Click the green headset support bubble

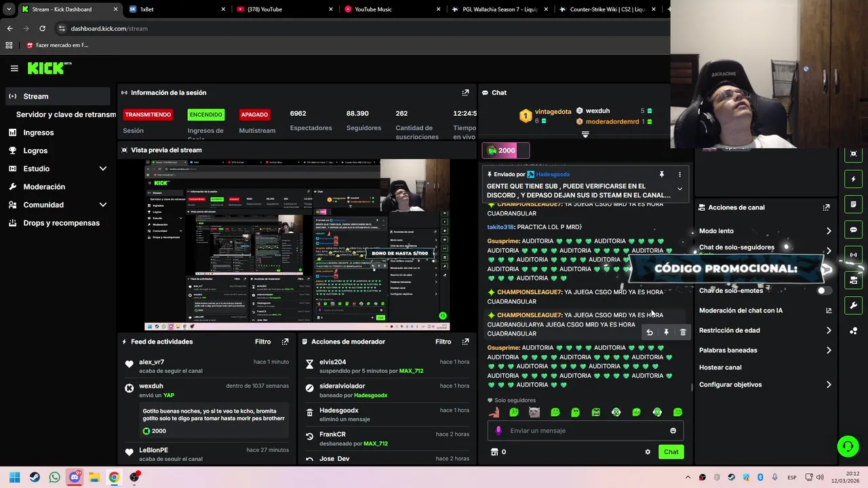click(848, 446)
